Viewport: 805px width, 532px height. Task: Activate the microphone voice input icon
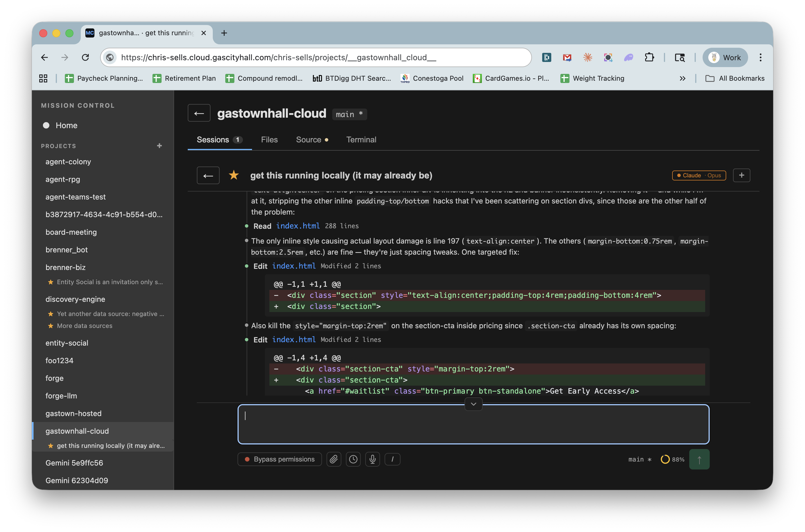[372, 459]
